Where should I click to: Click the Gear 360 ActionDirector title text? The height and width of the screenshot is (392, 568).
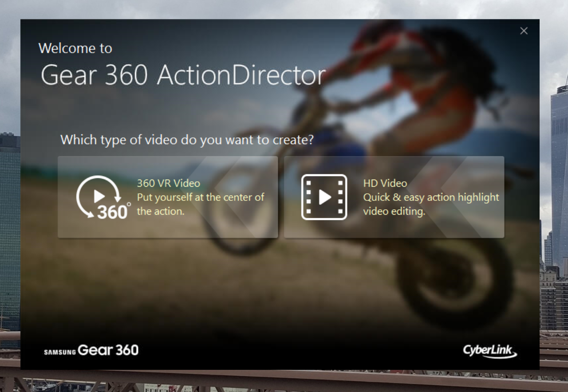click(183, 75)
